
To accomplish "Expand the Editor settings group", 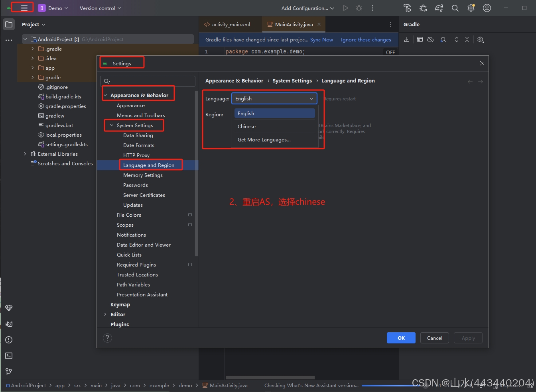I will [x=105, y=314].
